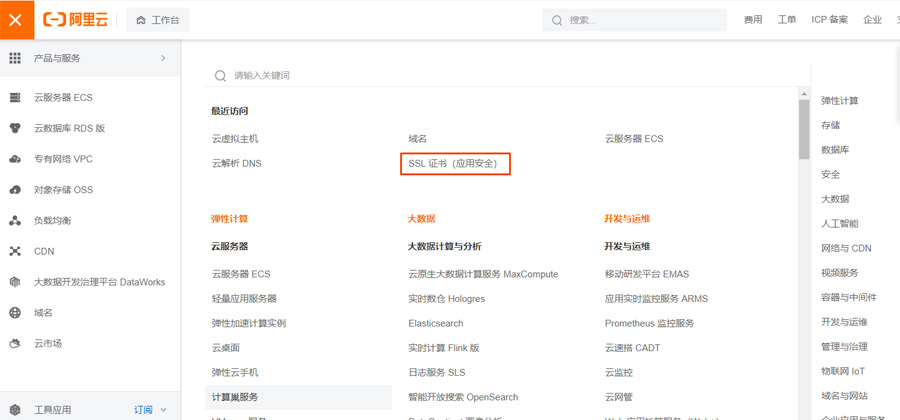Click the scrollbar up arrow in product list
Viewport: 900px width, 420px height.
[804, 93]
